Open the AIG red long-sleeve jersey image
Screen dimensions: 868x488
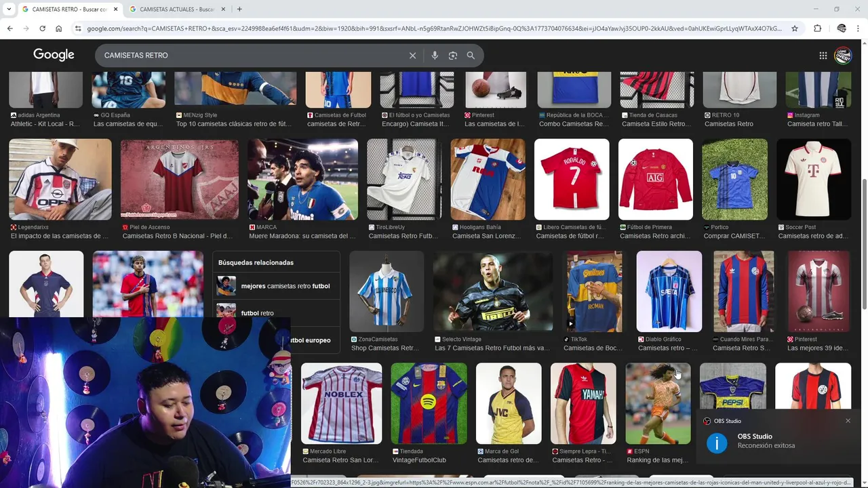point(656,180)
